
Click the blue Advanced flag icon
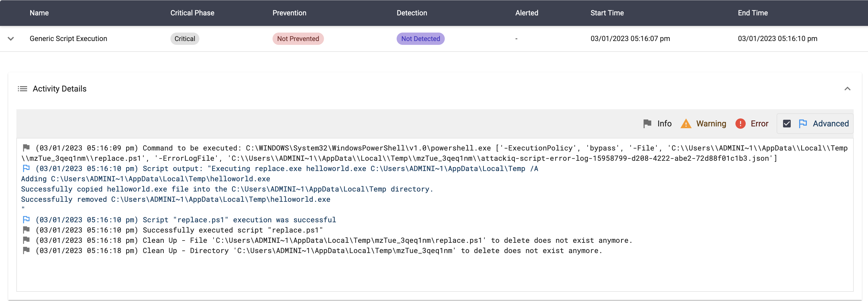tap(803, 124)
